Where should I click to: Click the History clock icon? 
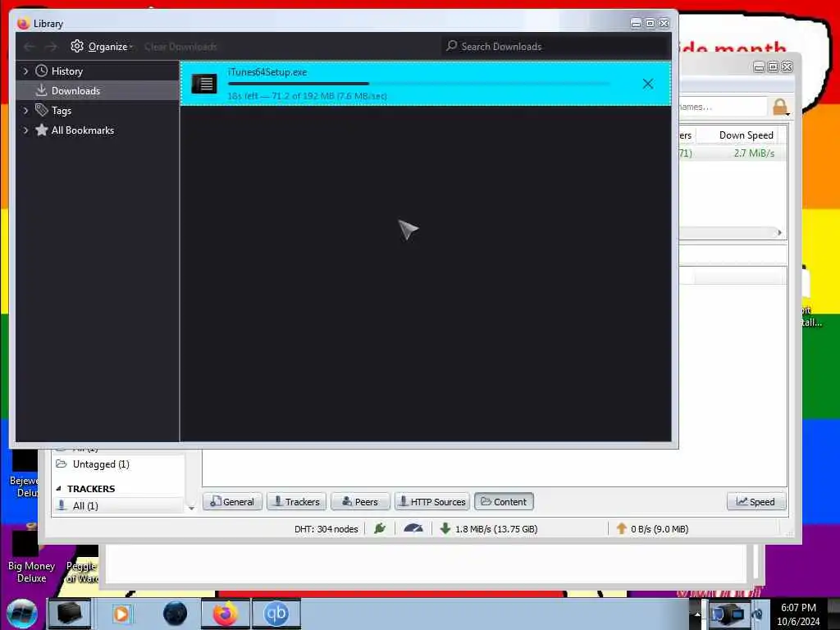41,71
